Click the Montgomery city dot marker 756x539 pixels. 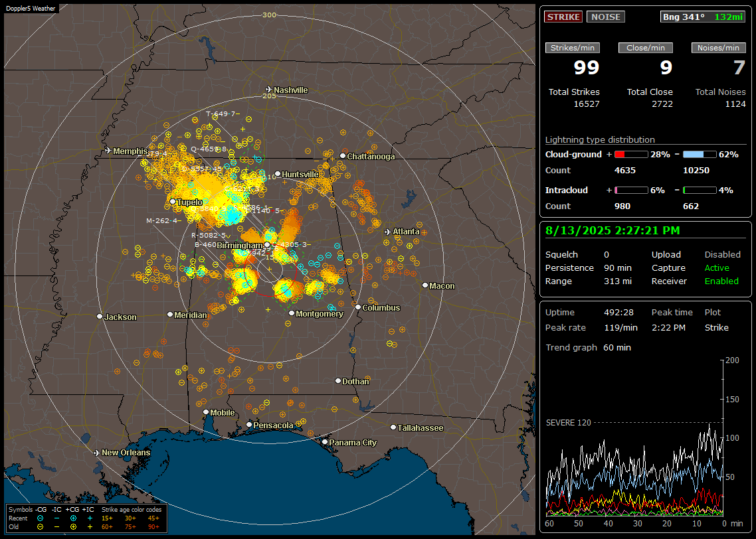(x=292, y=313)
